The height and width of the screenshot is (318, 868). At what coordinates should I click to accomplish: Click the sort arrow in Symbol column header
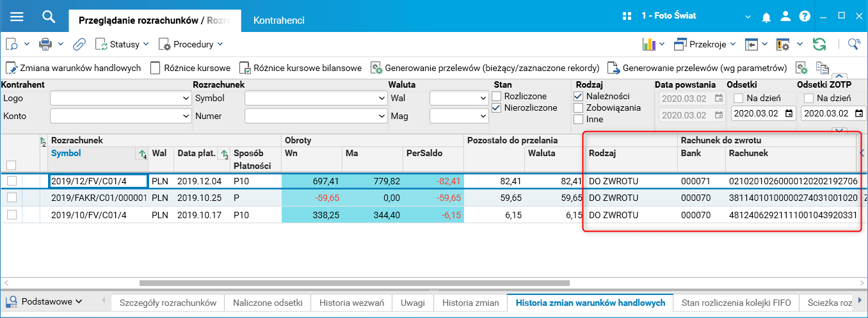[x=141, y=154]
